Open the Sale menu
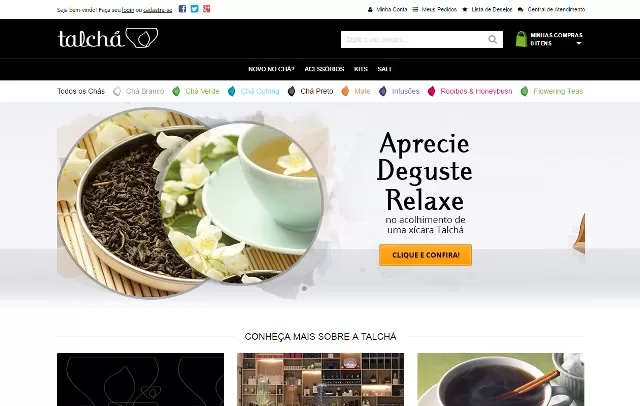Image resolution: width=640 pixels, height=406 pixels. [x=384, y=69]
